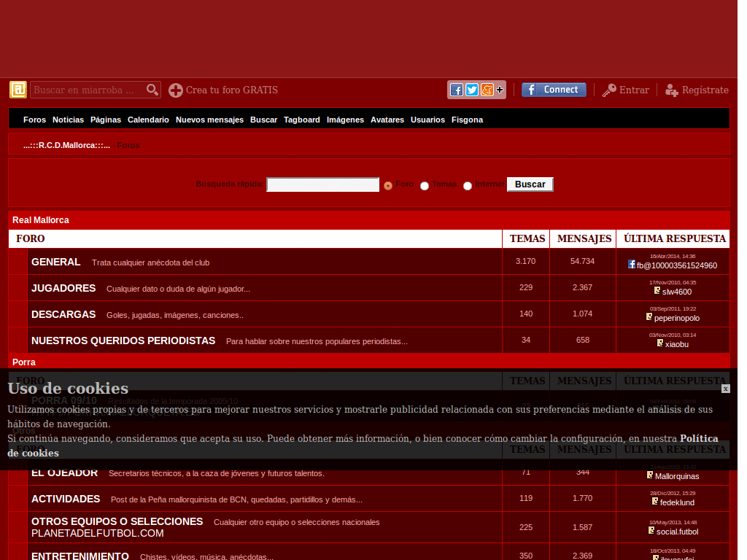747x560 pixels.
Task: Open the Imágenes menu item
Action: coord(345,120)
